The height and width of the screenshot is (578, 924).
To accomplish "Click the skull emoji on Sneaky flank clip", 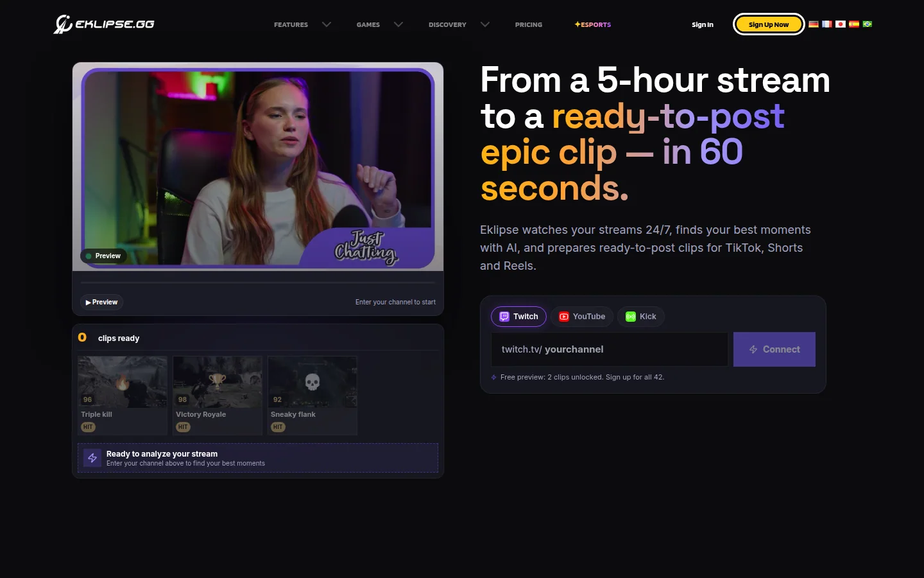I will pos(312,382).
